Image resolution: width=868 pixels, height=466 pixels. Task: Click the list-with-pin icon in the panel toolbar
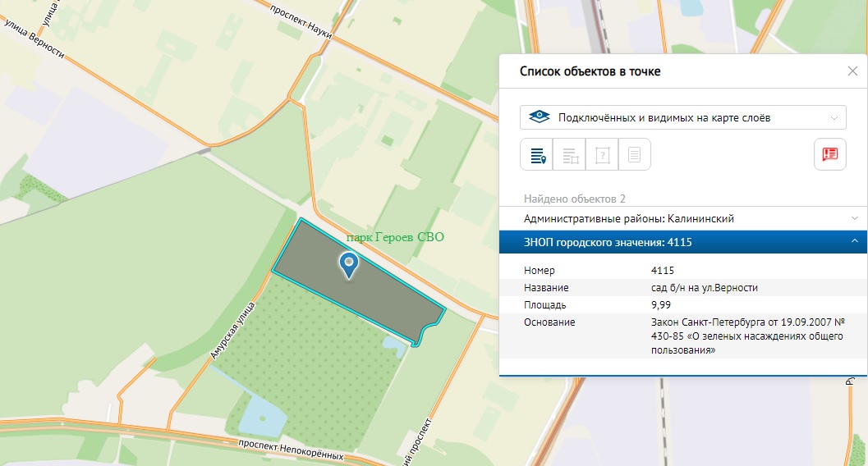536,154
